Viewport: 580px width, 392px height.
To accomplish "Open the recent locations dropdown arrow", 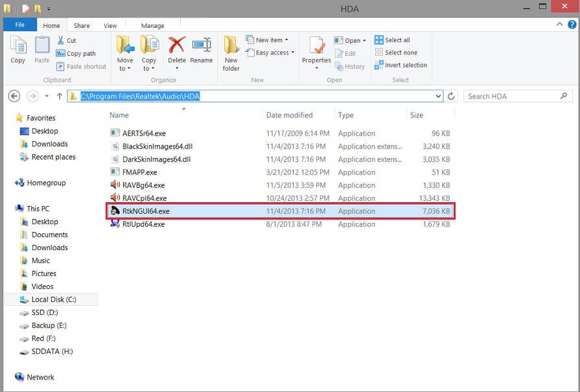I will click(x=47, y=96).
